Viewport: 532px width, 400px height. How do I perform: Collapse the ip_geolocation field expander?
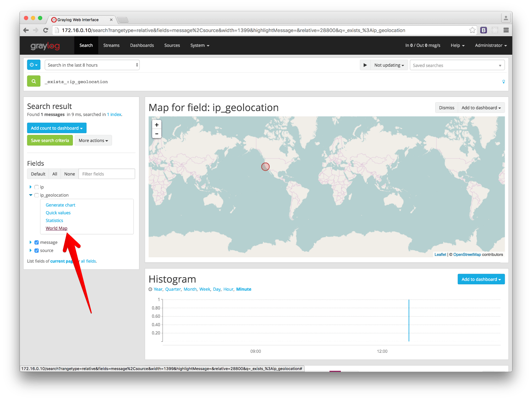point(31,195)
